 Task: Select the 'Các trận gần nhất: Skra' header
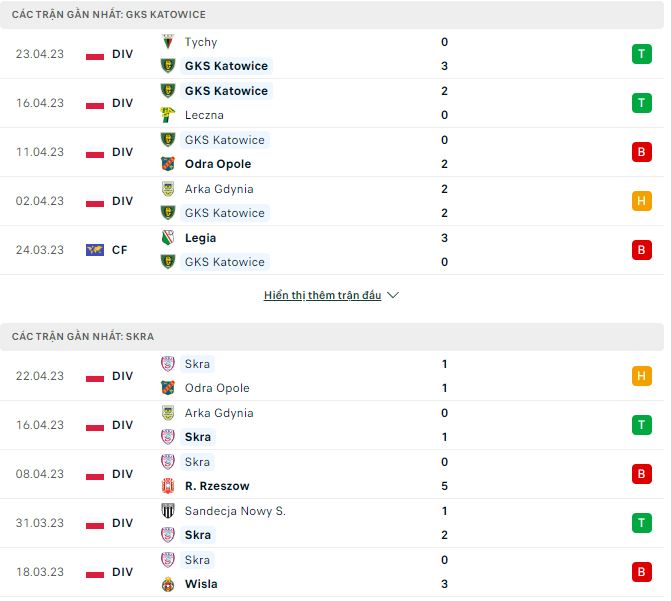click(x=83, y=337)
